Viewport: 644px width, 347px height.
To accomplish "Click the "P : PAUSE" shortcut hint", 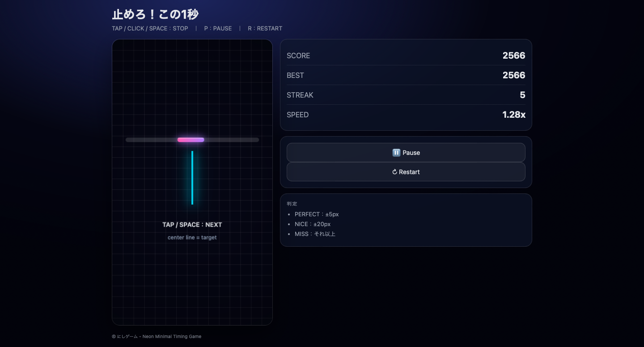I will point(218,28).
